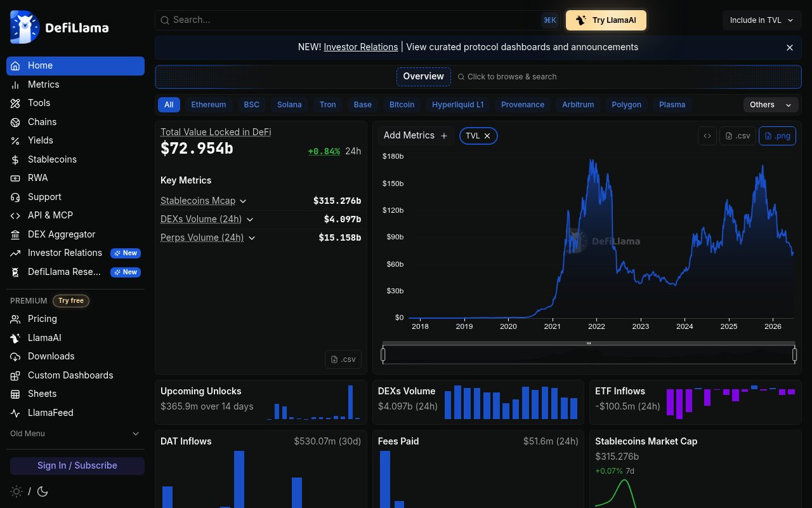Click the Try free premium badge
Image resolution: width=812 pixels, height=508 pixels.
71,301
